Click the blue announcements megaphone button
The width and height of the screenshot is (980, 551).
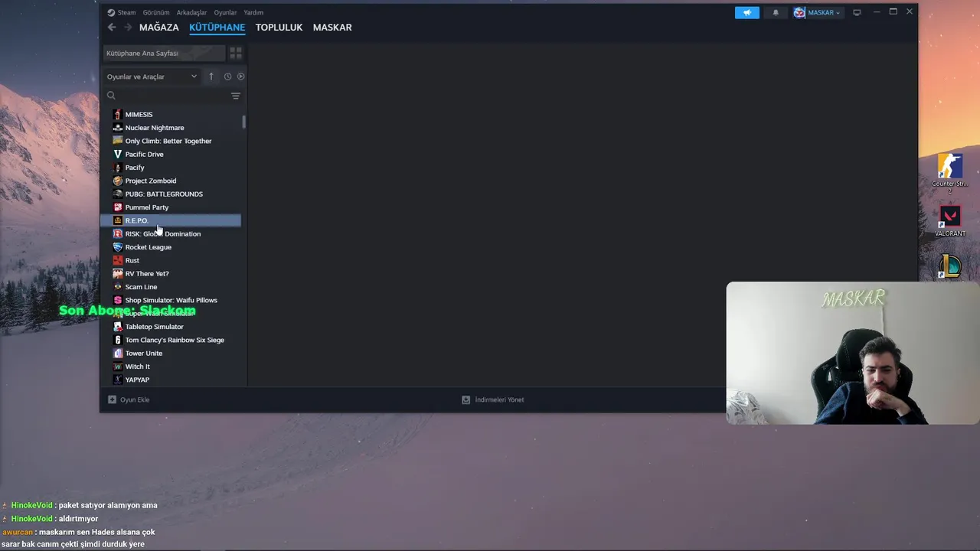(747, 12)
